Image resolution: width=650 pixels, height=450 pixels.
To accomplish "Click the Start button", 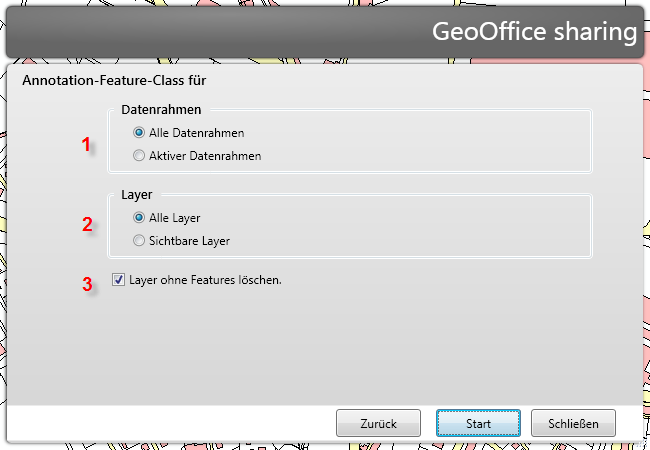I will tap(478, 423).
